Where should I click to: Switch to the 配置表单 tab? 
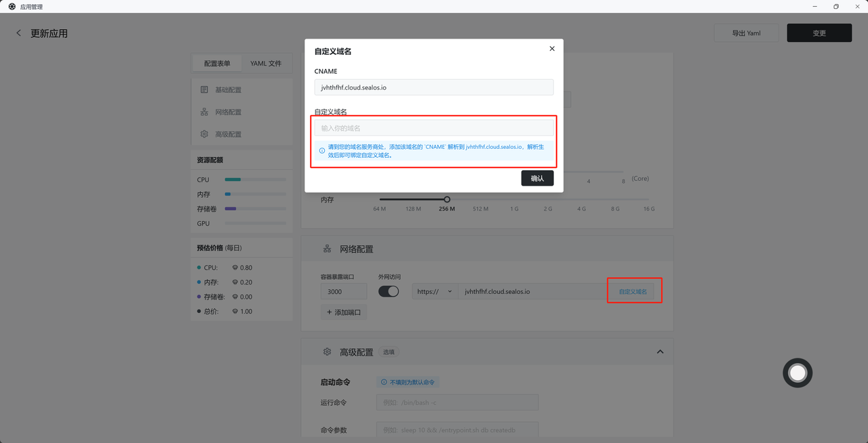click(217, 64)
